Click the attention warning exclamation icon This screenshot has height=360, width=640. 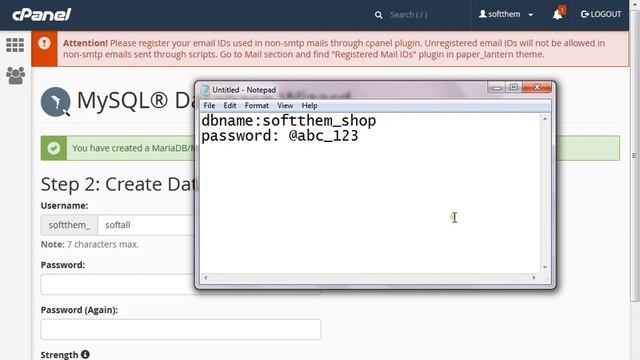click(44, 43)
